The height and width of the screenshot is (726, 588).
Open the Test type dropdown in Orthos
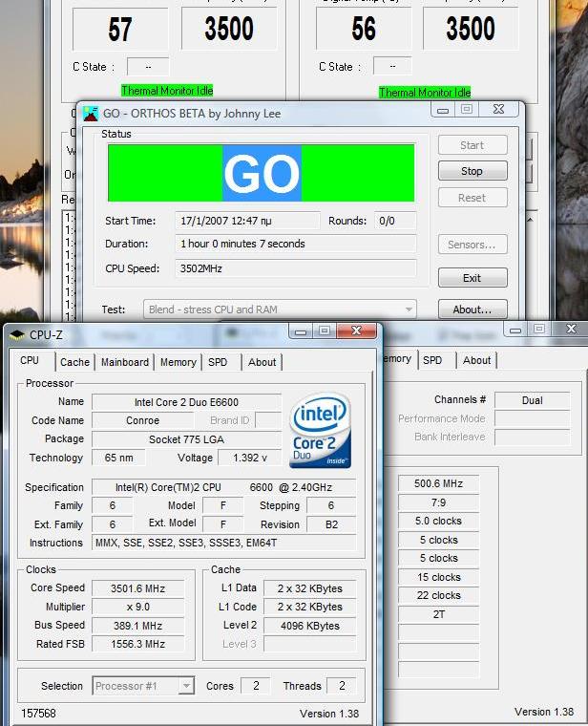[x=280, y=310]
